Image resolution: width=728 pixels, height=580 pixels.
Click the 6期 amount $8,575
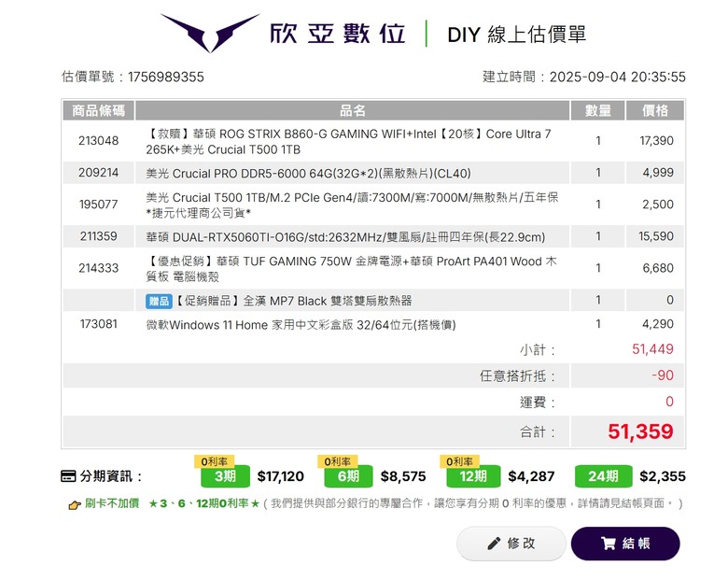(x=403, y=476)
